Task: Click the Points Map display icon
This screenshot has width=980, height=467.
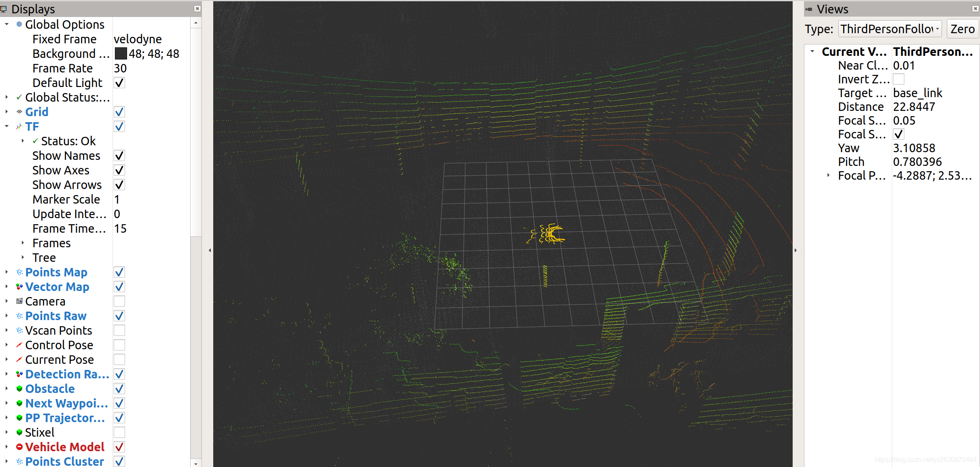Action: 18,271
